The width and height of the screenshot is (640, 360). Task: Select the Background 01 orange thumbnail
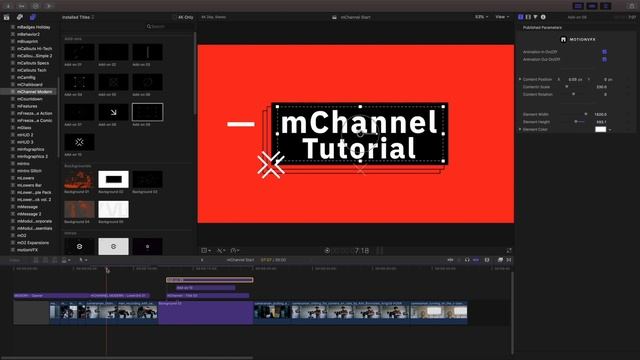79,179
